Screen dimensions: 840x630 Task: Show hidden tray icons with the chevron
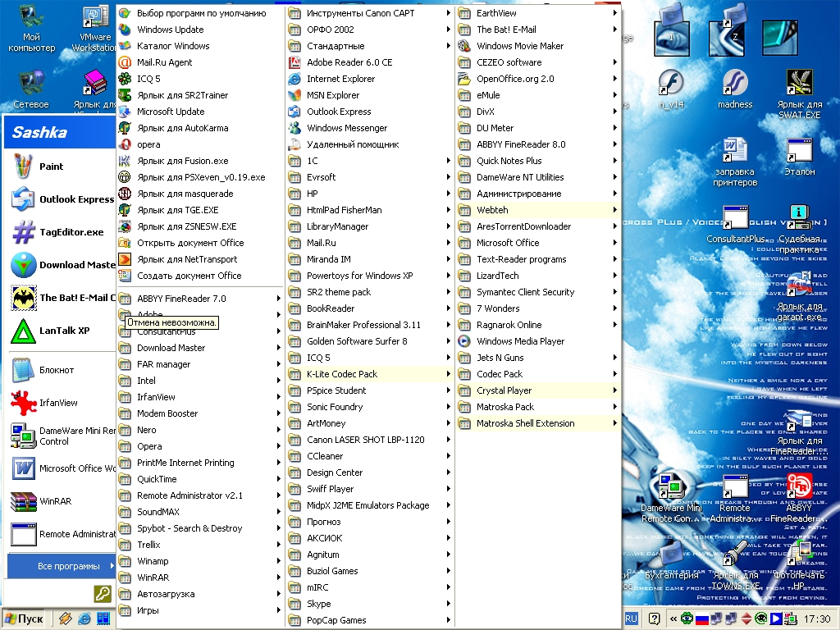[673, 619]
